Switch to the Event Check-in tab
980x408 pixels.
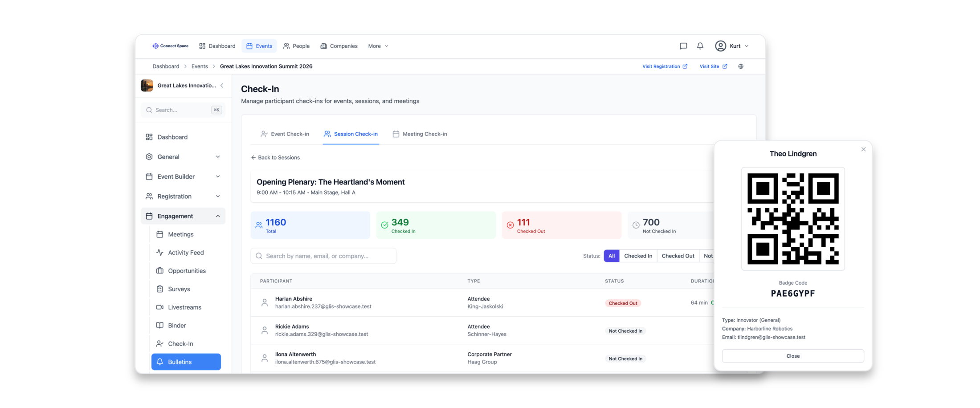point(285,134)
